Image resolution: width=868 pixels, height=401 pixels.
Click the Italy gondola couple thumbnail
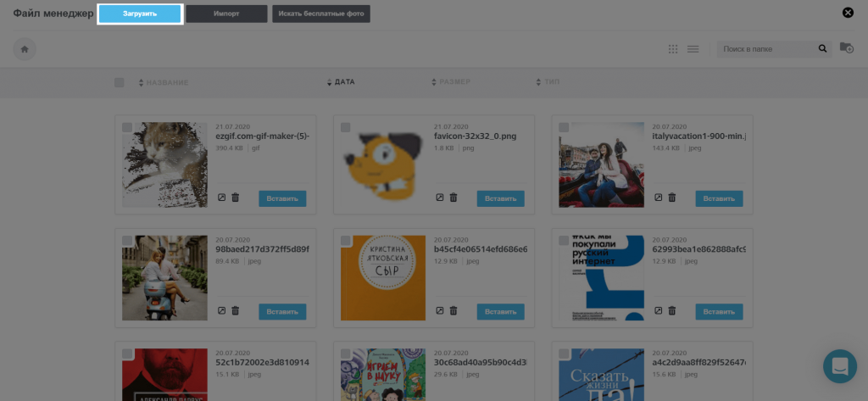point(602,164)
